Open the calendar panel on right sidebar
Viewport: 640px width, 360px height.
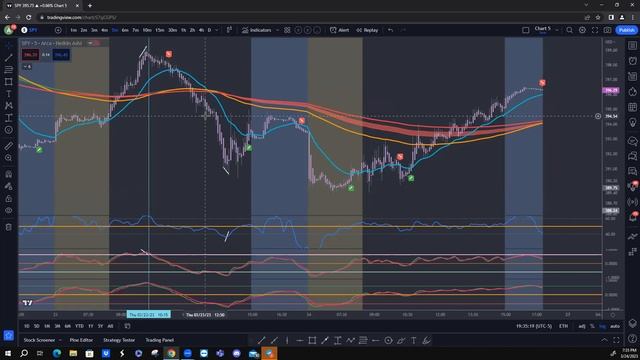pos(633,107)
